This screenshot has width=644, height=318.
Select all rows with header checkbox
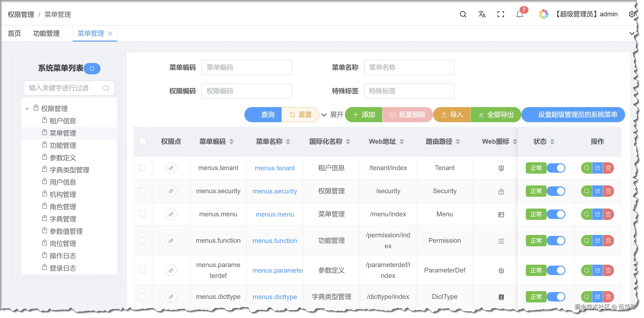[x=142, y=142]
